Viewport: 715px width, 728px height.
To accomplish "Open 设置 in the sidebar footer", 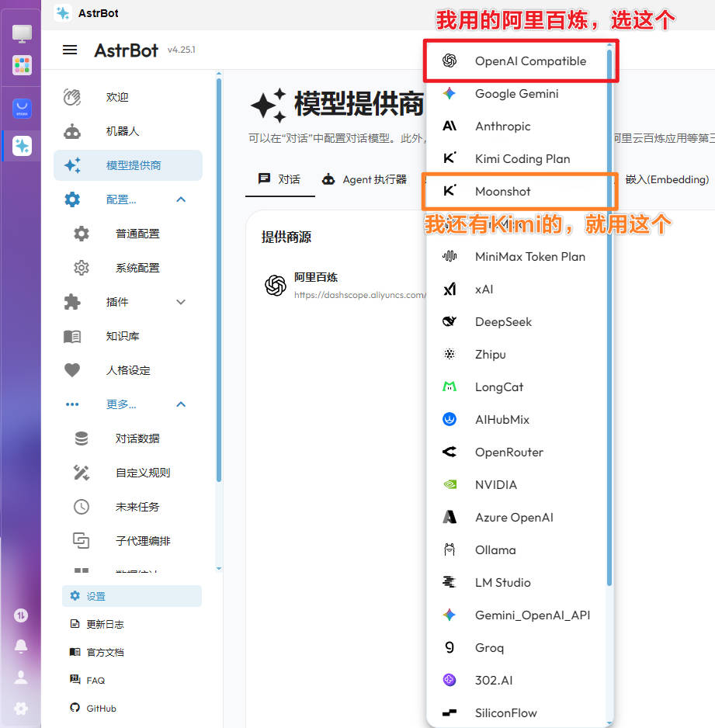I will click(132, 596).
